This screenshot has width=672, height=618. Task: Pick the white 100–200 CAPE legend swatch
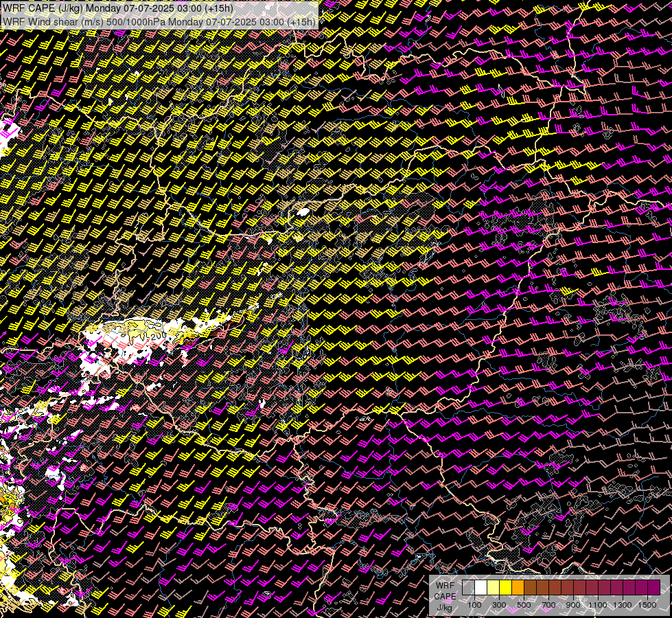[481, 587]
